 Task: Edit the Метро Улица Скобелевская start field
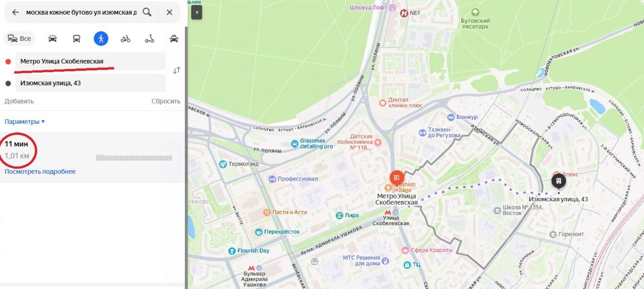coord(91,61)
